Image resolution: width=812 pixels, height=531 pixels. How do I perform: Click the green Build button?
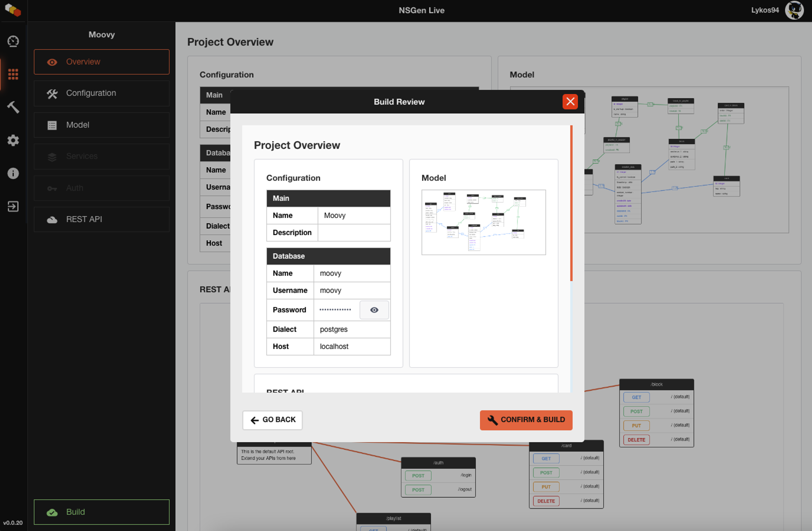pyautogui.click(x=101, y=512)
